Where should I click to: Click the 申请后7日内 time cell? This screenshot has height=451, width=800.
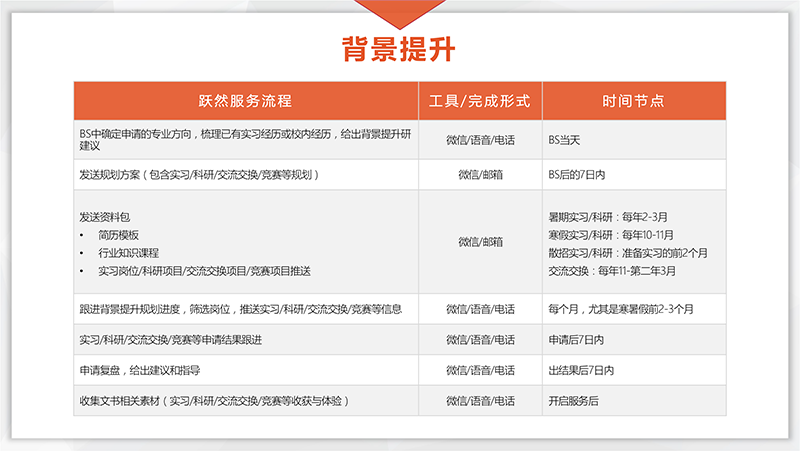point(577,339)
